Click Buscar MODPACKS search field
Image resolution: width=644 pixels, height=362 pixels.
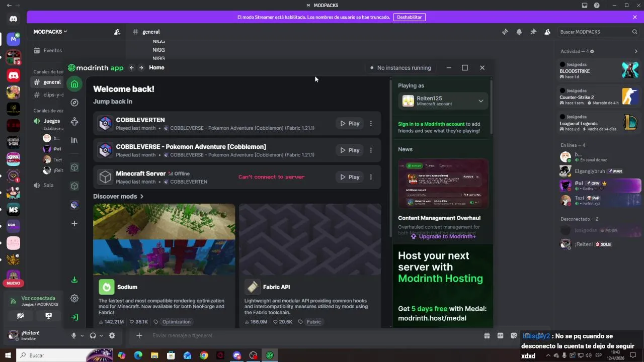point(598,32)
